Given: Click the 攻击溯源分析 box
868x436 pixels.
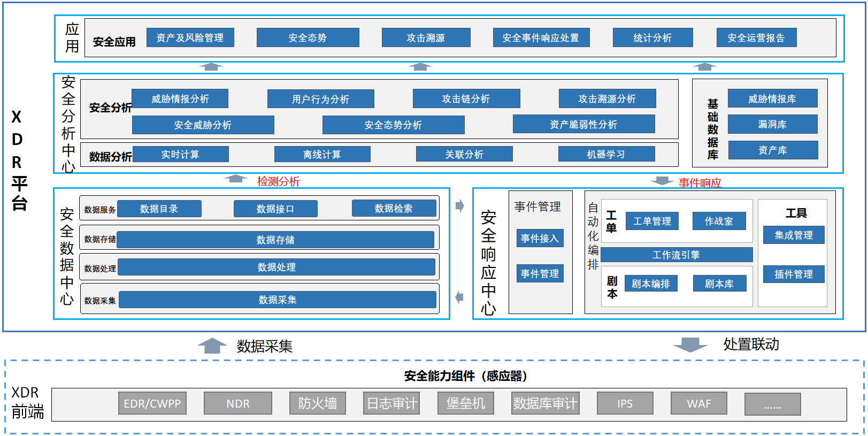Looking at the screenshot, I should point(607,99).
